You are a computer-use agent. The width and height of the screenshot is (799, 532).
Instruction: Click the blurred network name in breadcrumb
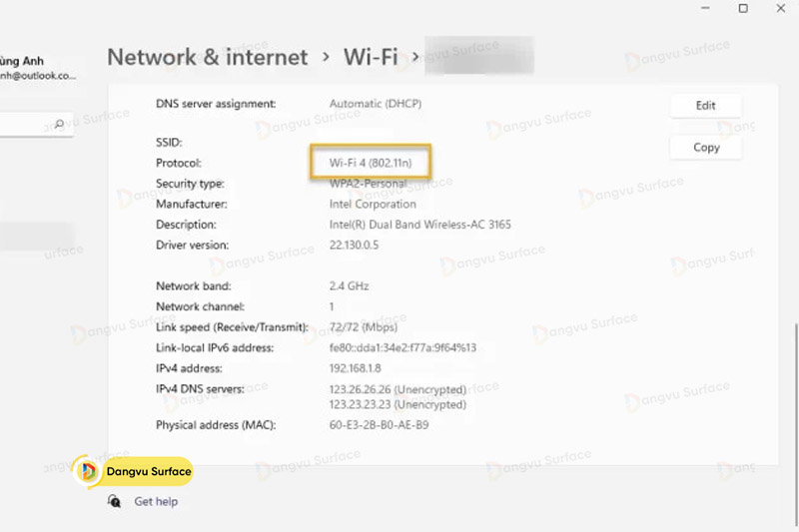tap(478, 56)
